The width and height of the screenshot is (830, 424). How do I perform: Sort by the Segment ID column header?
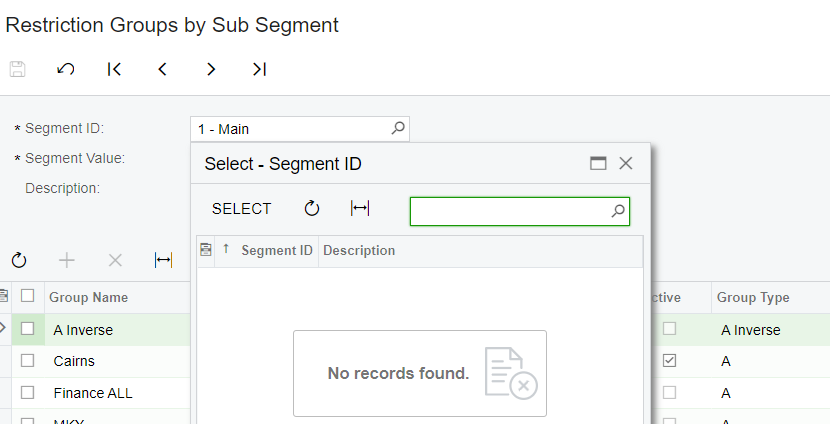(x=277, y=250)
